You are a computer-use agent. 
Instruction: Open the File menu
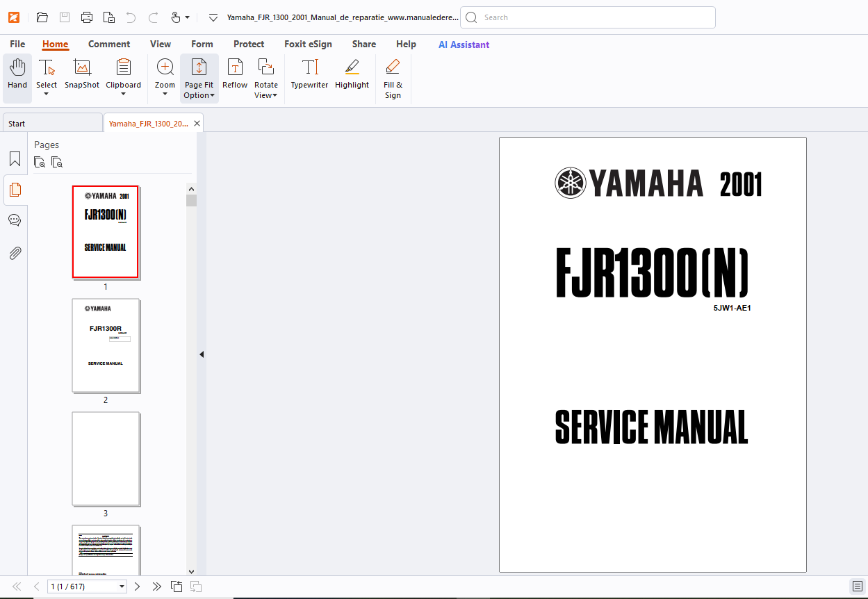tap(17, 44)
